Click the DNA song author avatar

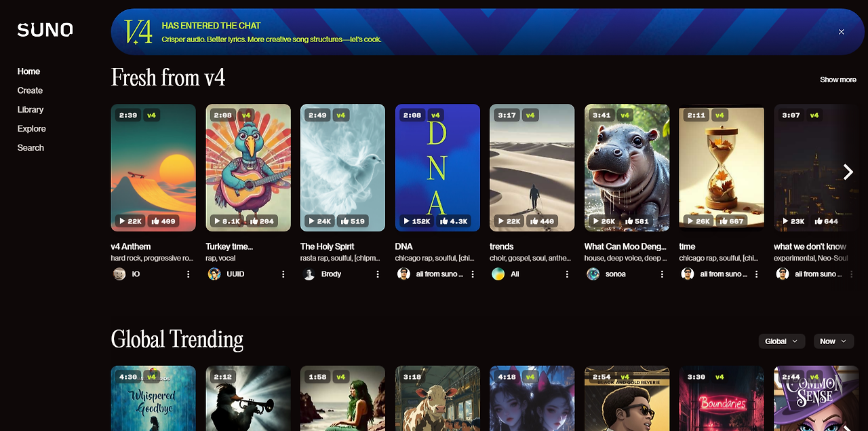[x=403, y=274]
